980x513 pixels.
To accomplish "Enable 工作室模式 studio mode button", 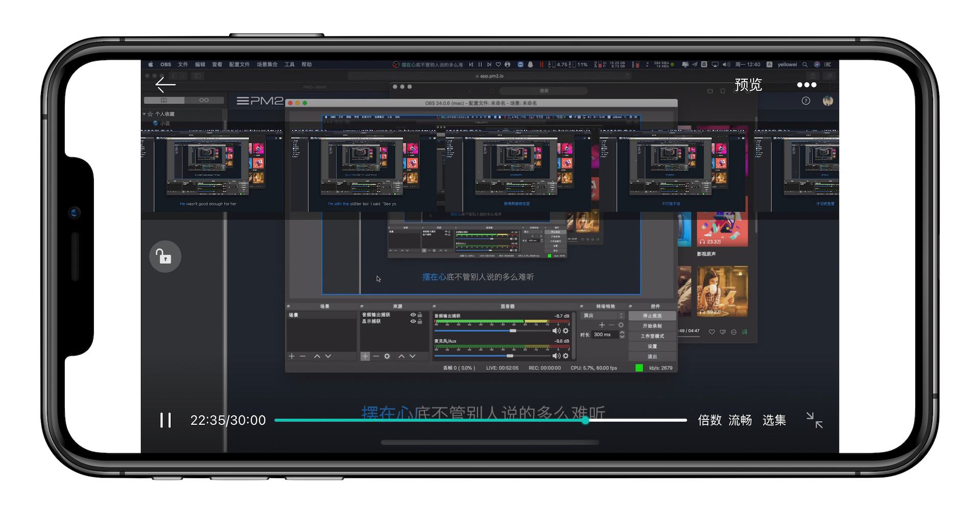I will pyautogui.click(x=652, y=336).
